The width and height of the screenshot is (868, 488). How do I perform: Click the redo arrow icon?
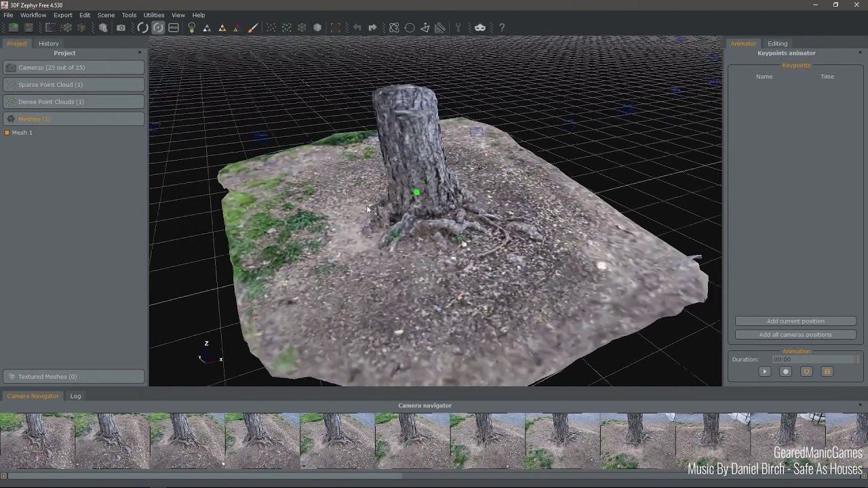click(372, 28)
